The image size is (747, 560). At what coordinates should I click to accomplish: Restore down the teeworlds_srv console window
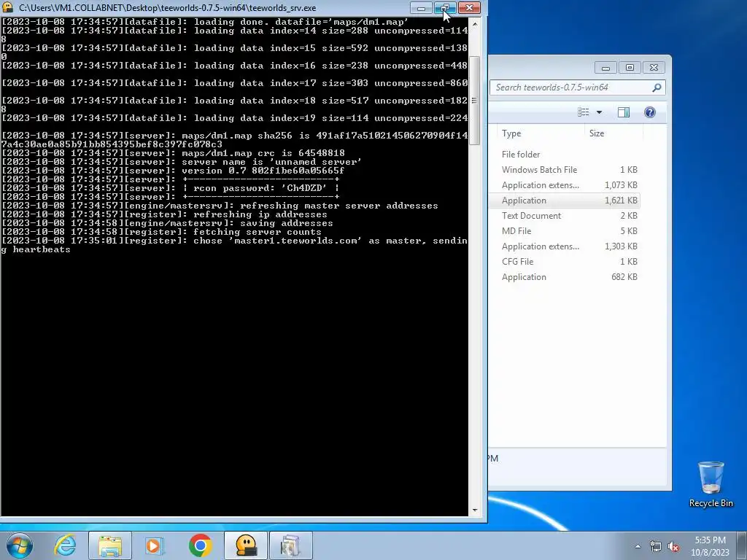pyautogui.click(x=445, y=7)
